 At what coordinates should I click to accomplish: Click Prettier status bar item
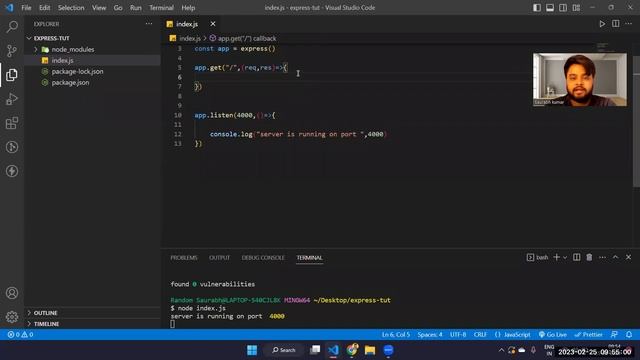588,335
